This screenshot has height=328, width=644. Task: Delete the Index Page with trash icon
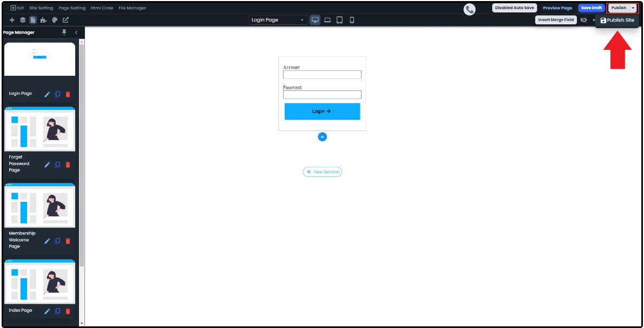[x=68, y=311]
